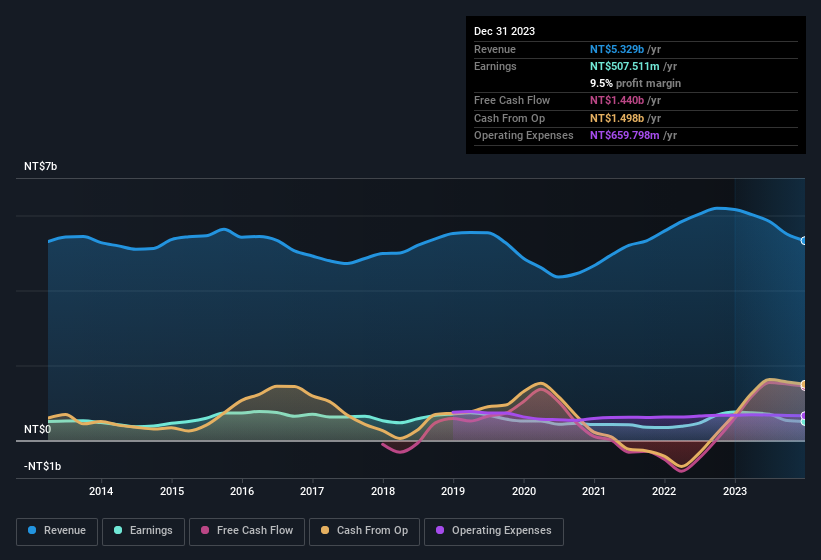Toggle the Operating Expenses legend item

pos(493,532)
